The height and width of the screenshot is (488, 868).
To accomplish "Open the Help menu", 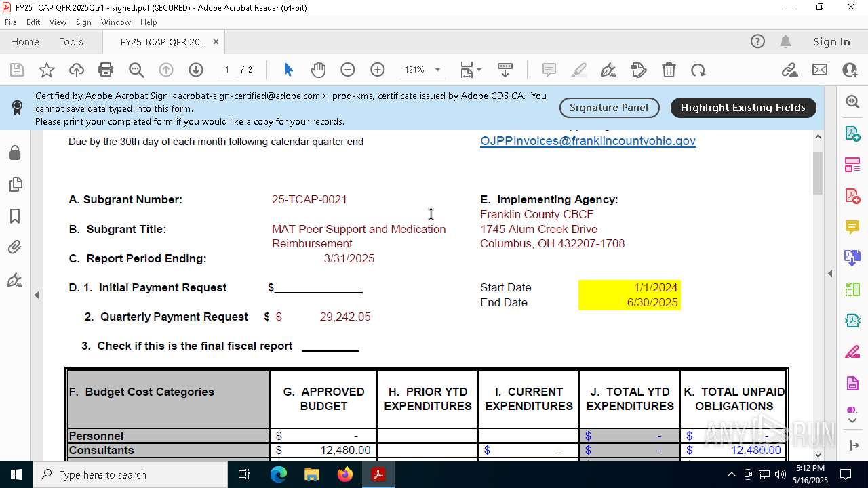I will (149, 22).
